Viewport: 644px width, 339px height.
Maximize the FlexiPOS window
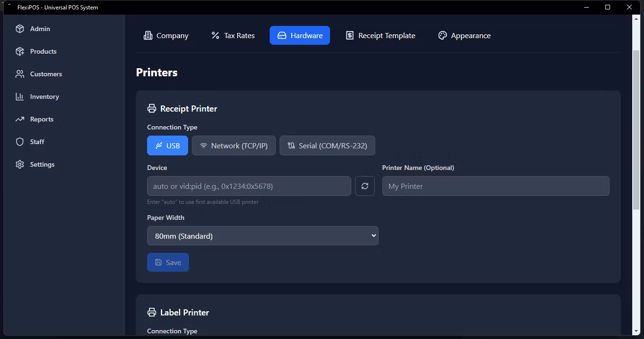[x=608, y=7]
